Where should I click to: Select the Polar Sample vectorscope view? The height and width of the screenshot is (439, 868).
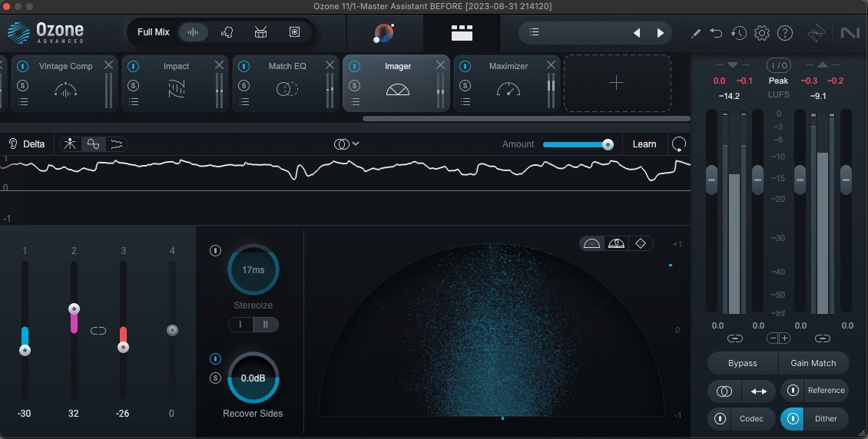click(591, 243)
